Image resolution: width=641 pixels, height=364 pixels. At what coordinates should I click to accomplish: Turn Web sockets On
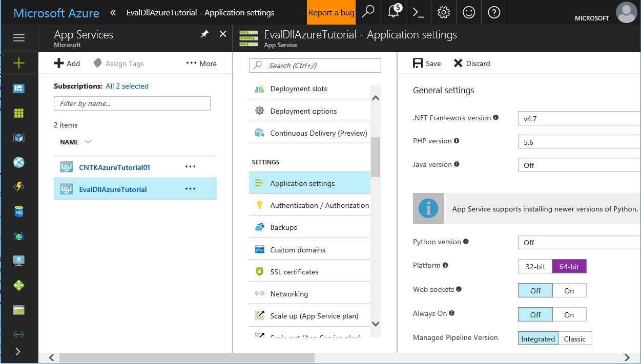[569, 291]
